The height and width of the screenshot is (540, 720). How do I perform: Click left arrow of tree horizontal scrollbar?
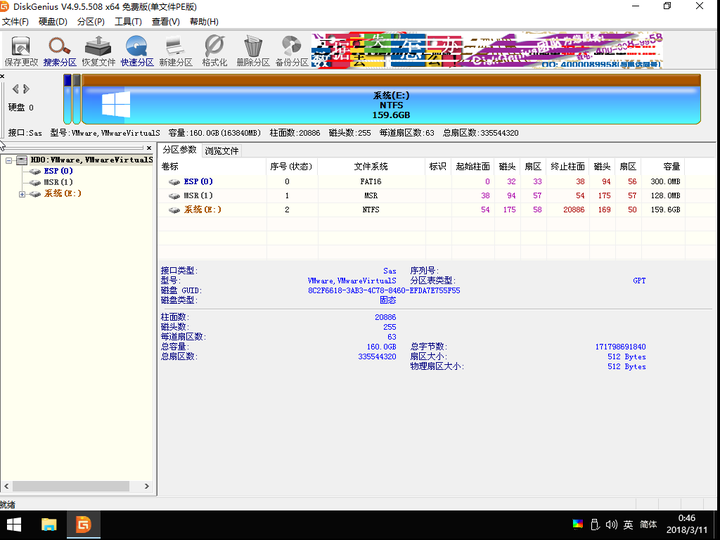coord(6,486)
